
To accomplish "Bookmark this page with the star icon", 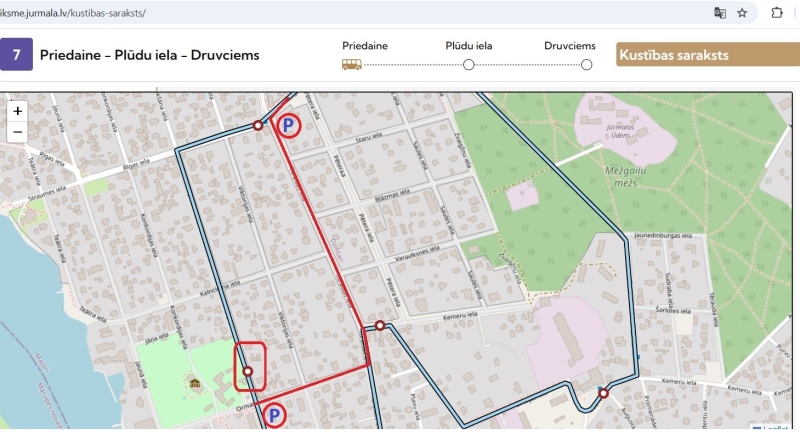I will coord(742,13).
